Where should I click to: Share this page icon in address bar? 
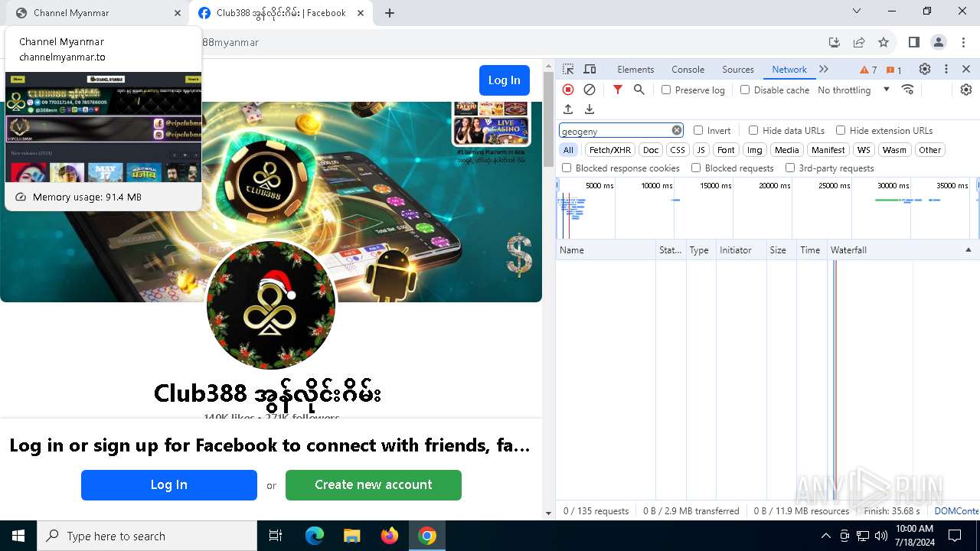[859, 42]
